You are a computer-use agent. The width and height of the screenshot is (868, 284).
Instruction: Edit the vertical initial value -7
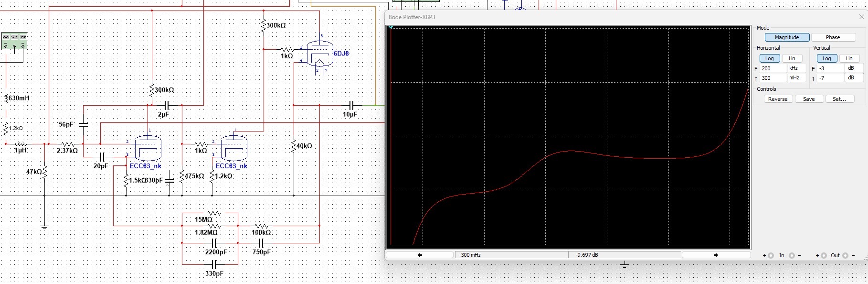click(830, 78)
